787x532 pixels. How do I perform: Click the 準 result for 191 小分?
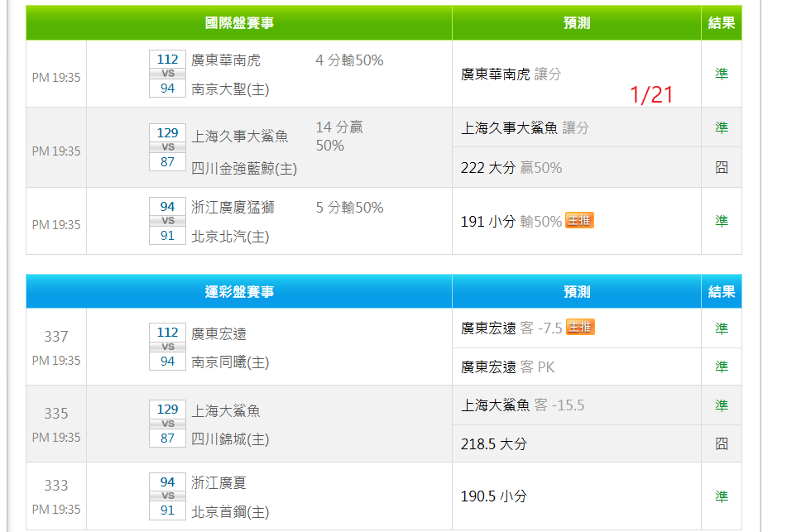click(722, 221)
